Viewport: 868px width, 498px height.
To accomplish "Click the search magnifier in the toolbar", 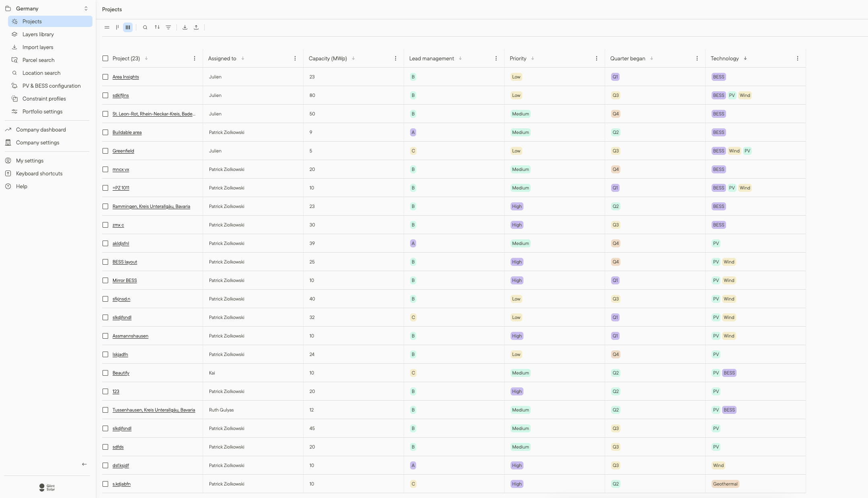I will 145,27.
